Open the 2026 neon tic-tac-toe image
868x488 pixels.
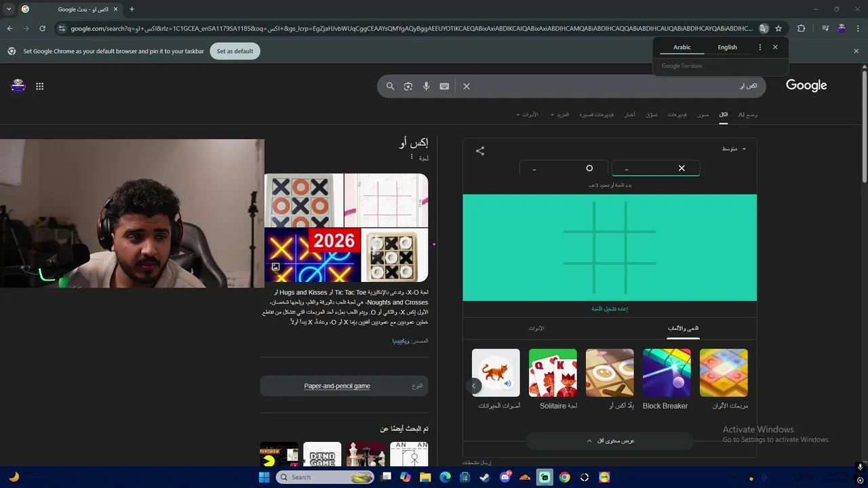[312, 255]
